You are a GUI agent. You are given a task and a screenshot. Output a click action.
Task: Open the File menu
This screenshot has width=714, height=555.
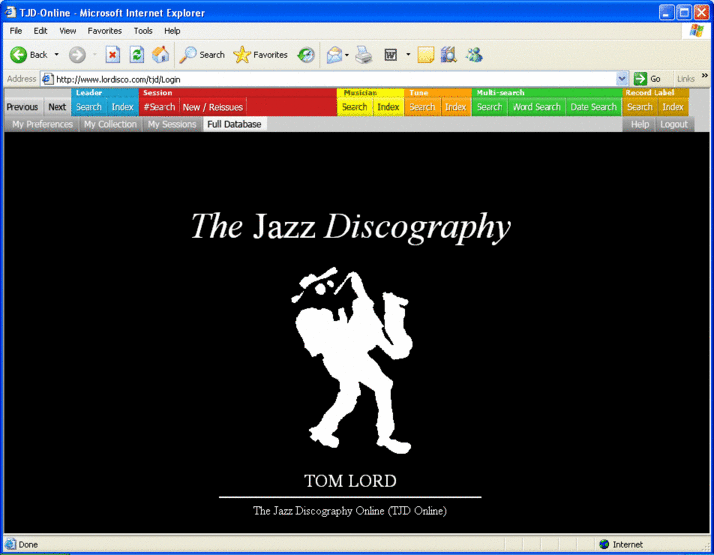pos(15,31)
